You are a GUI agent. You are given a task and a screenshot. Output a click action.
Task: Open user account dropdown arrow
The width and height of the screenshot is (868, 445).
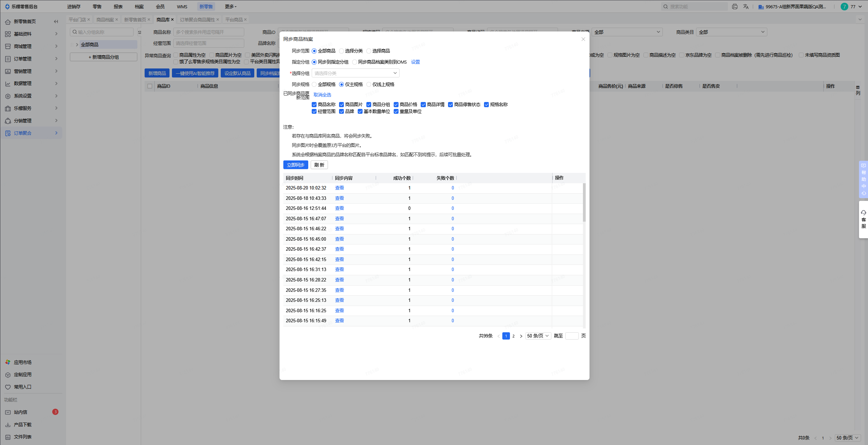tap(860, 7)
